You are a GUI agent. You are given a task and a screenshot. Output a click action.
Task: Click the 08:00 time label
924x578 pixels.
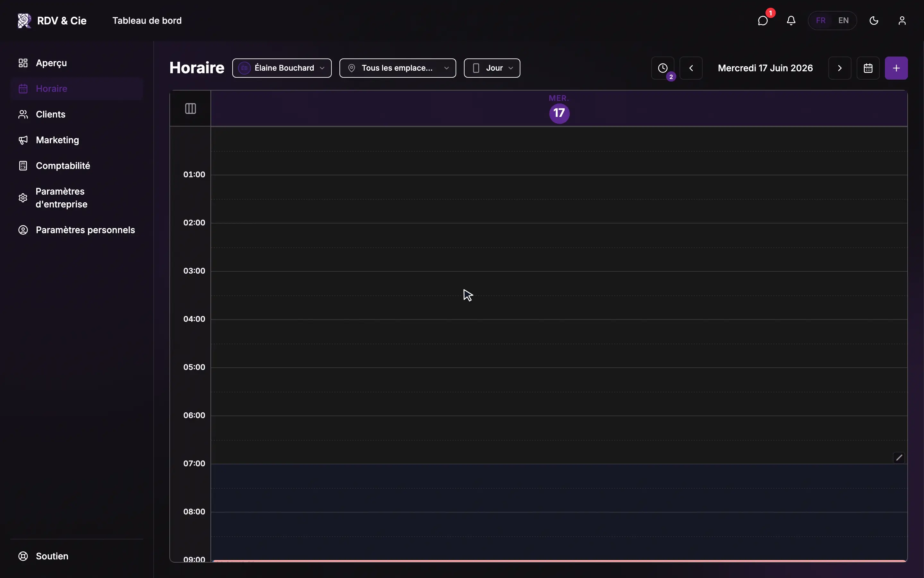[x=194, y=512]
